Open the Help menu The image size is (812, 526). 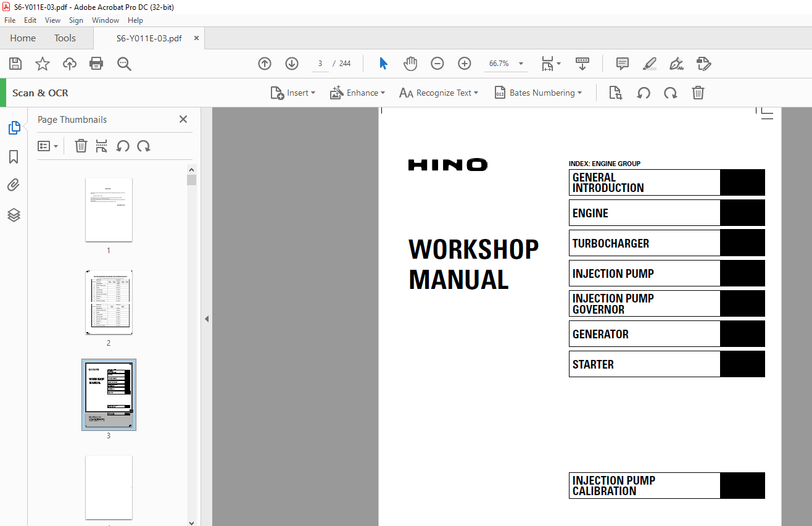point(135,20)
